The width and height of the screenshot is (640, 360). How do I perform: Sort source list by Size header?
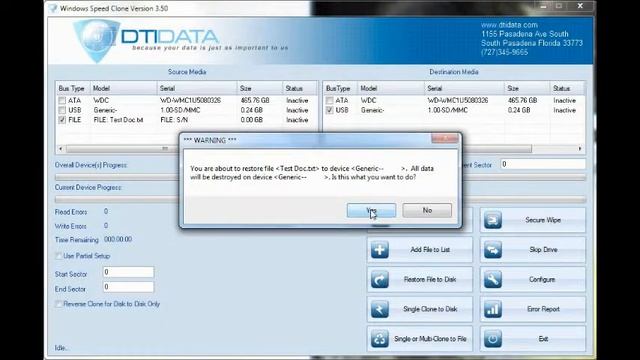point(260,89)
